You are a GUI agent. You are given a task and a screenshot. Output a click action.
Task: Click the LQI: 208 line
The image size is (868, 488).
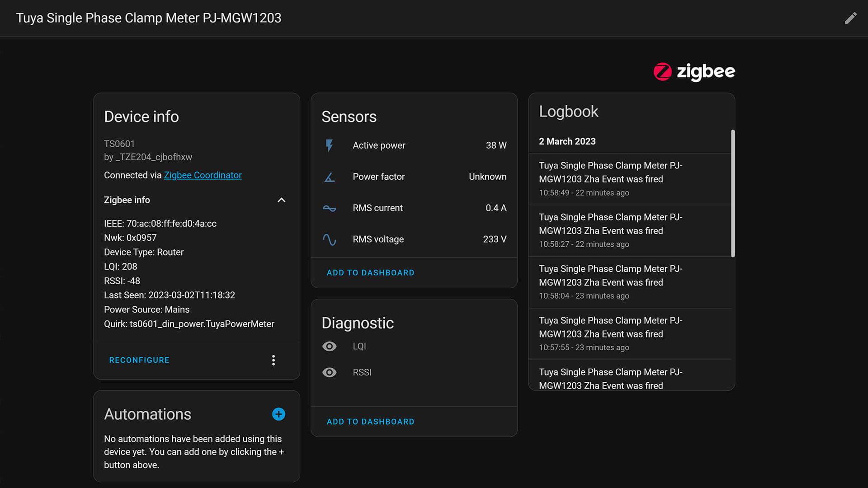point(120,267)
